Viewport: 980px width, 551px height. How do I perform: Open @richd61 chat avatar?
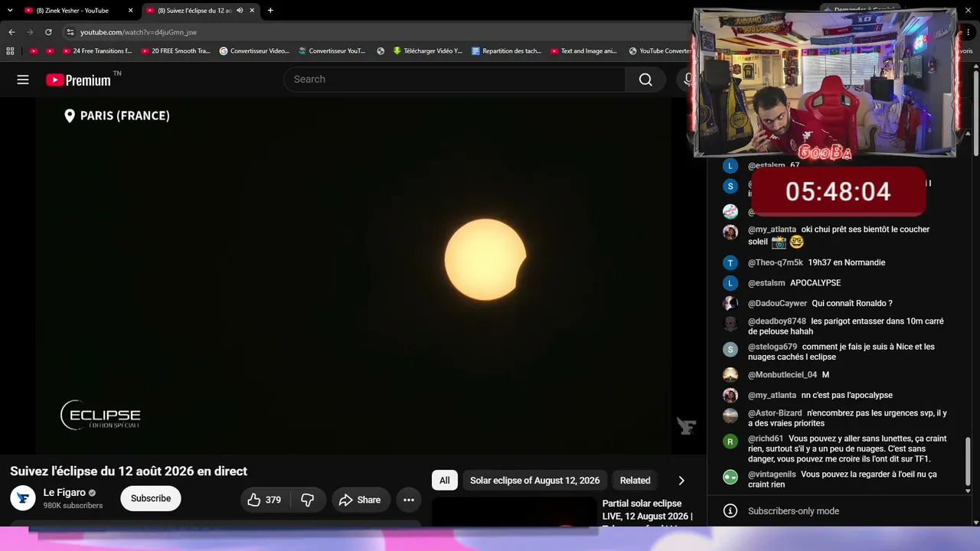(x=730, y=442)
